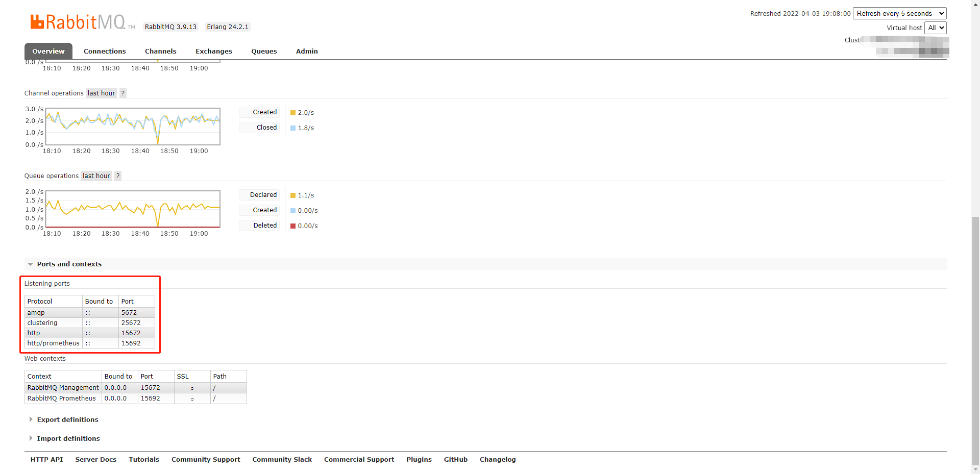Open the Virtual host dropdown
Image resolution: width=980 pixels, height=474 pixels.
[936, 28]
